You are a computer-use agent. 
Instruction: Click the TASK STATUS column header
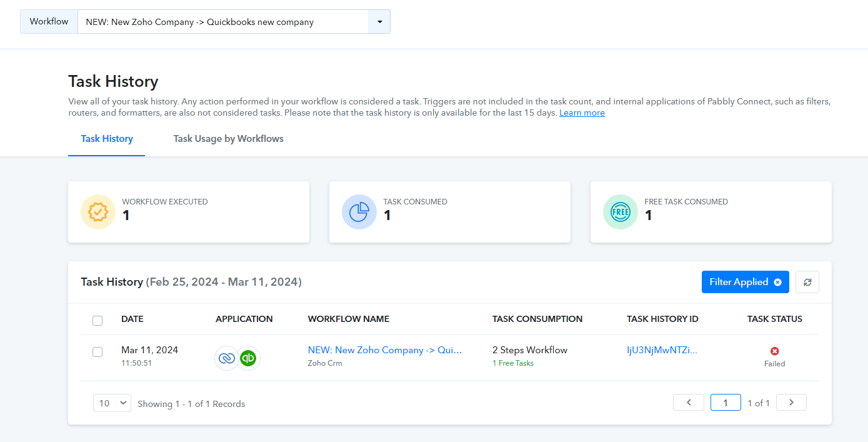775,319
